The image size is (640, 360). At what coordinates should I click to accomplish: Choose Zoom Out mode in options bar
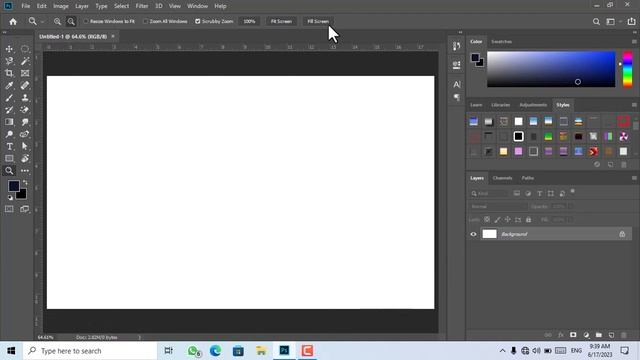[x=71, y=21]
